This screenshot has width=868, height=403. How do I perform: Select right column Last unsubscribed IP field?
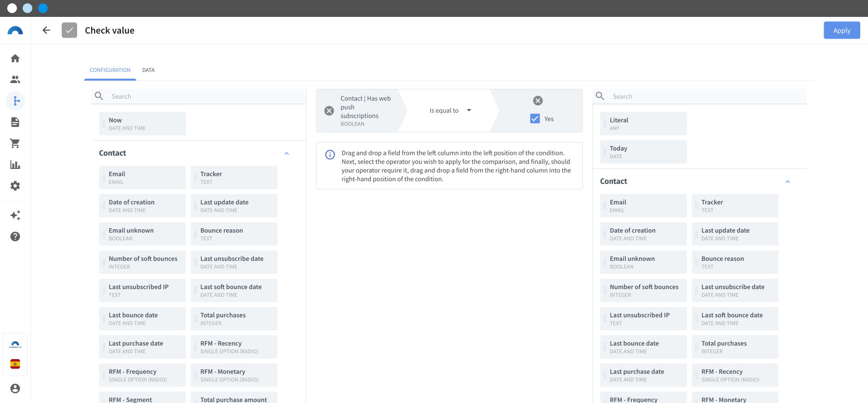click(643, 319)
